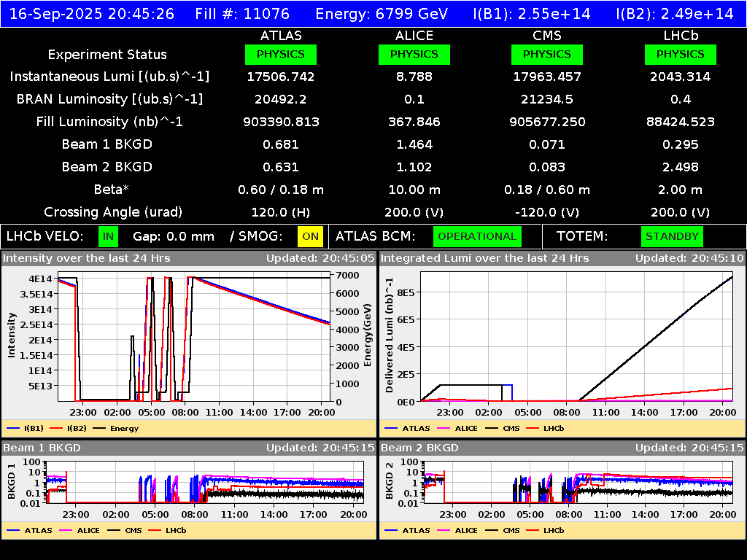Click ALICE Beam 1 BKGD value 1.464
The height and width of the screenshot is (560, 747).
[x=414, y=144]
